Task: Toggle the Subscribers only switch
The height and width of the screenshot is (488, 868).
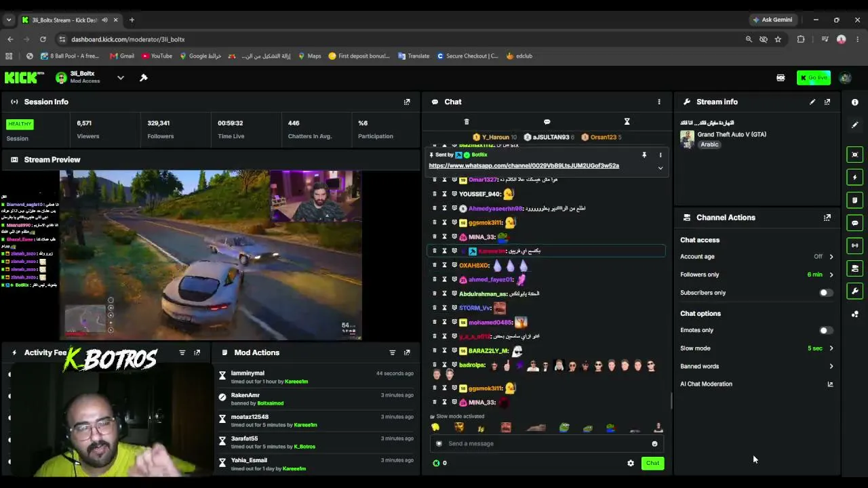Action: click(x=825, y=293)
